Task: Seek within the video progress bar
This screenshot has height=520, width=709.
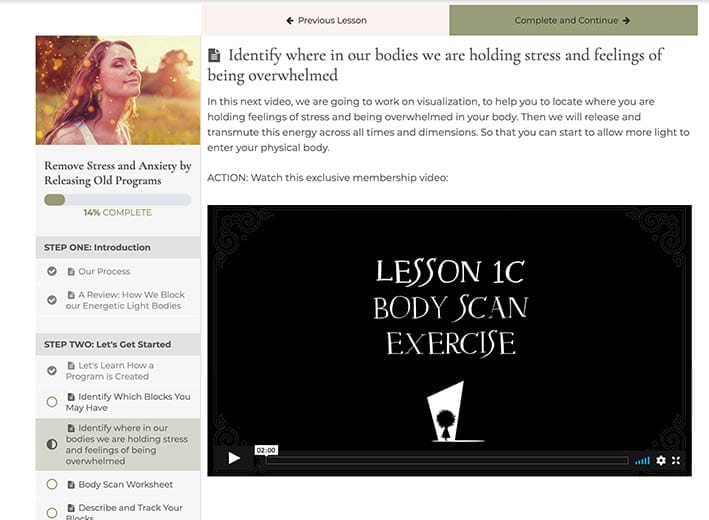Action: (447, 460)
